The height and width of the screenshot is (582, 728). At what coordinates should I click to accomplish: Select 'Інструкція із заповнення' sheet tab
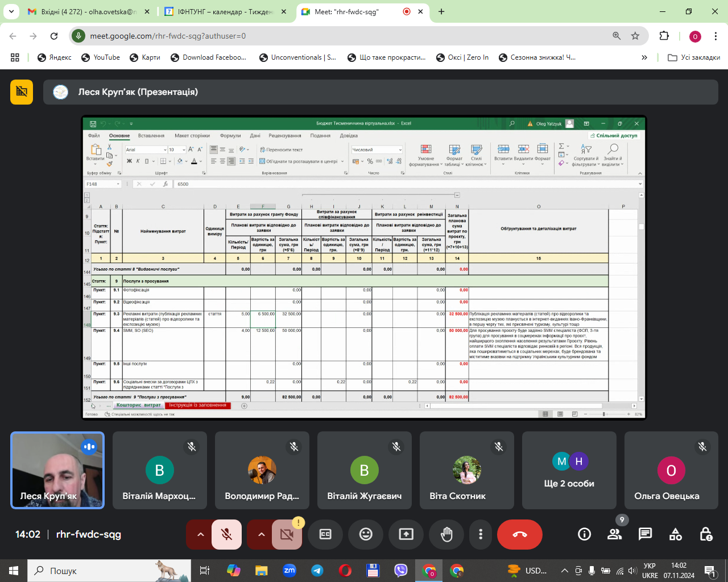tap(198, 405)
